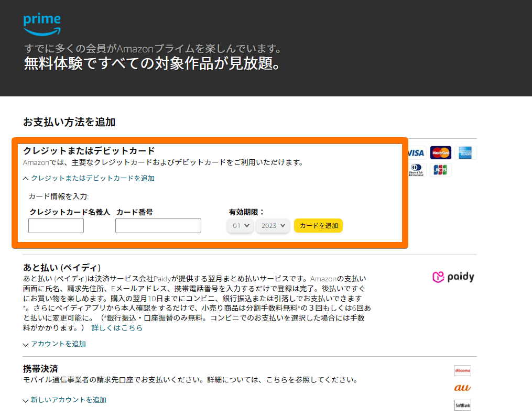Click the Amazon prime logo
This screenshot has width=532, height=417.
tap(42, 25)
